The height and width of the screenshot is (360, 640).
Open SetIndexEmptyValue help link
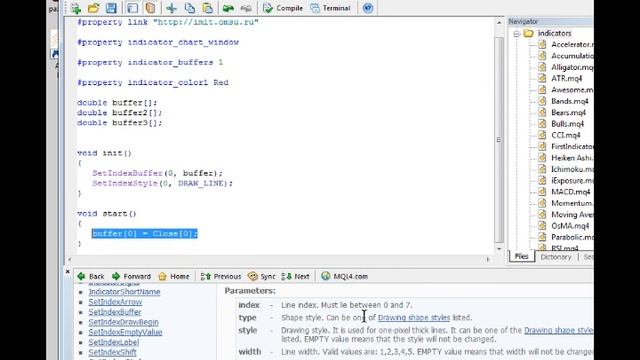125,332
